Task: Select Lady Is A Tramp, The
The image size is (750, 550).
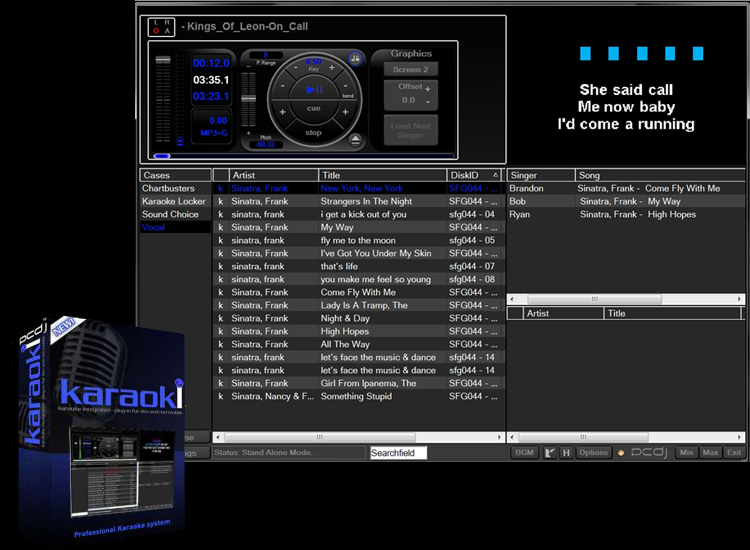Action: pyautogui.click(x=359, y=305)
